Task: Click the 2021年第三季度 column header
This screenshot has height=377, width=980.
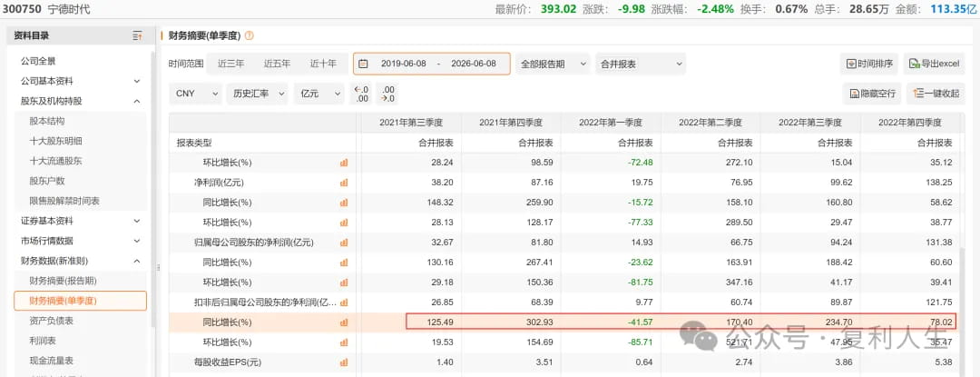Action: 411,123
